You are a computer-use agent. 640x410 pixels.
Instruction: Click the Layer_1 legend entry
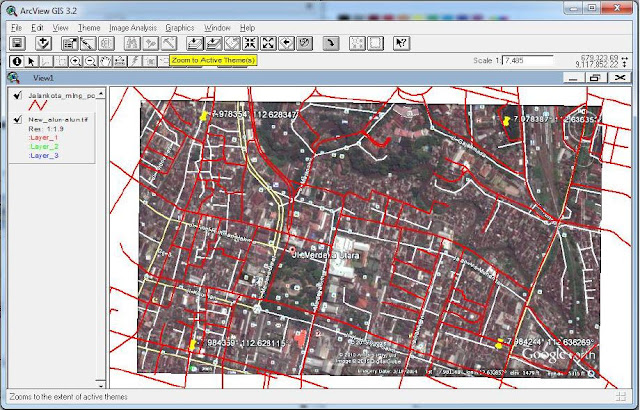point(44,137)
